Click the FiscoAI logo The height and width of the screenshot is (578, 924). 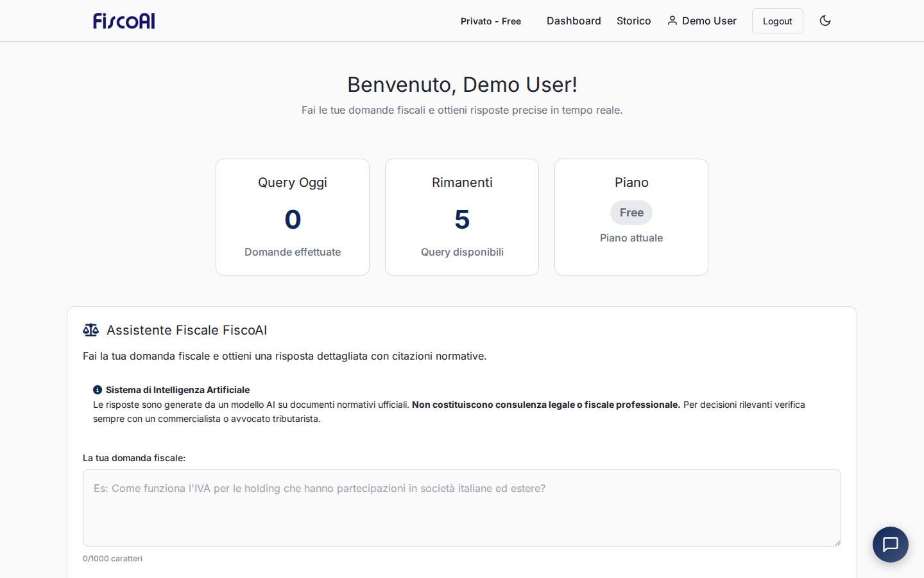pos(124,21)
